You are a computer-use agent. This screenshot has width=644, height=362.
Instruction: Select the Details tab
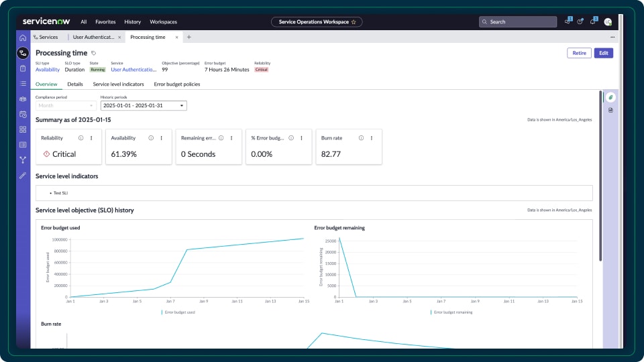point(75,84)
